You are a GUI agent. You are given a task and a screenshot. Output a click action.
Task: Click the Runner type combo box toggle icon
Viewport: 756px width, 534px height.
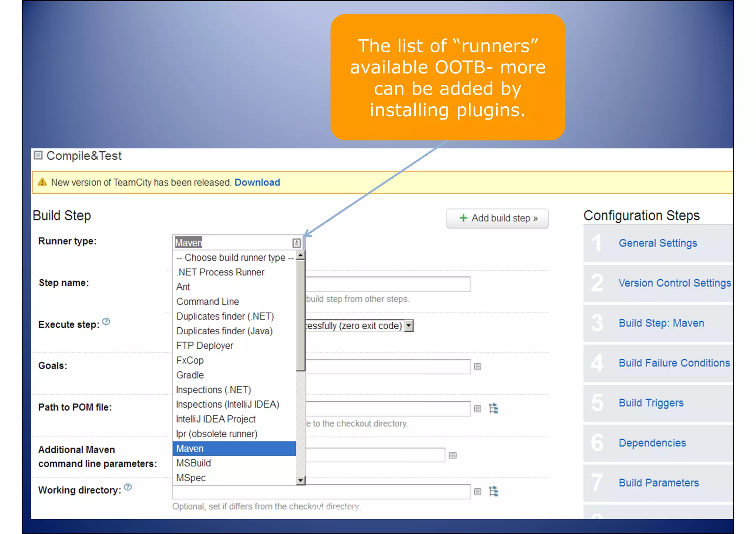(x=296, y=243)
